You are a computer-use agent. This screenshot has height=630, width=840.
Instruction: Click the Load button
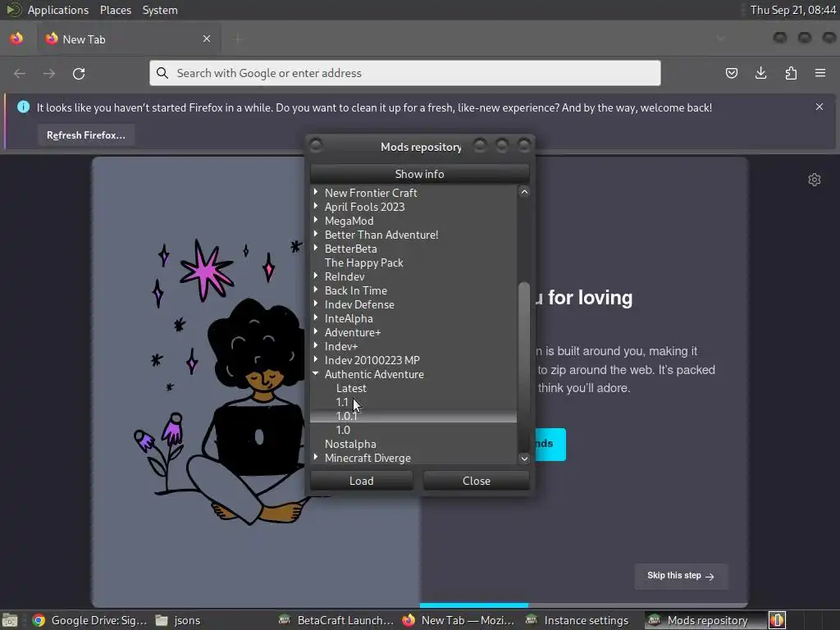pyautogui.click(x=362, y=481)
